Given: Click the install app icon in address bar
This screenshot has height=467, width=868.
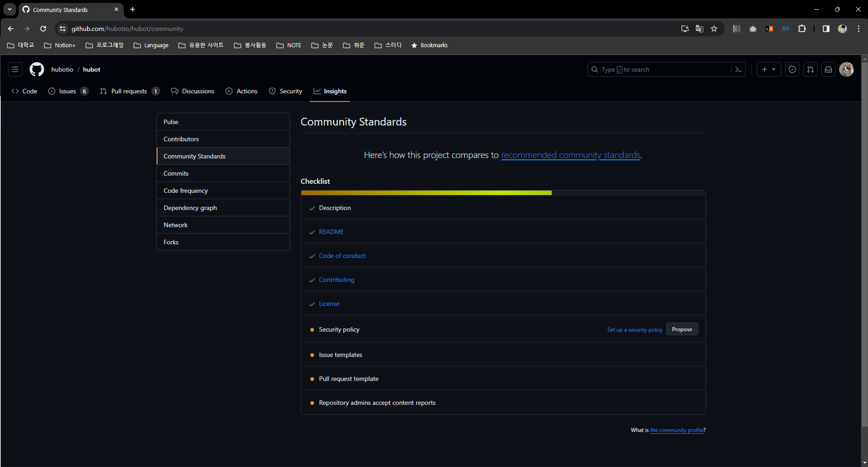Looking at the screenshot, I should tap(685, 29).
